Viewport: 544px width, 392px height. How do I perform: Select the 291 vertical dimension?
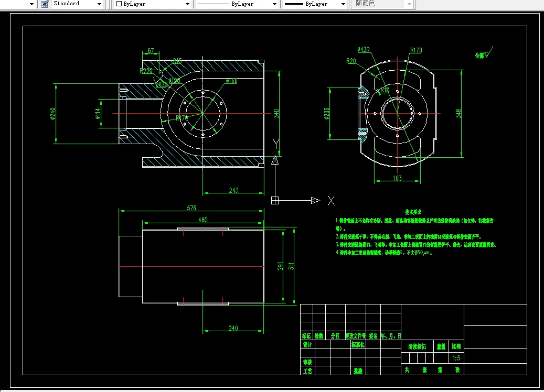(280, 266)
